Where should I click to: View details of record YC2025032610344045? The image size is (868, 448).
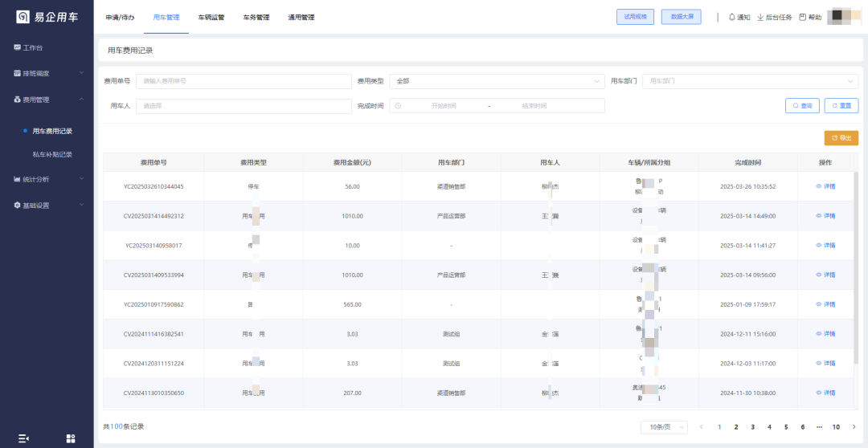coord(825,186)
